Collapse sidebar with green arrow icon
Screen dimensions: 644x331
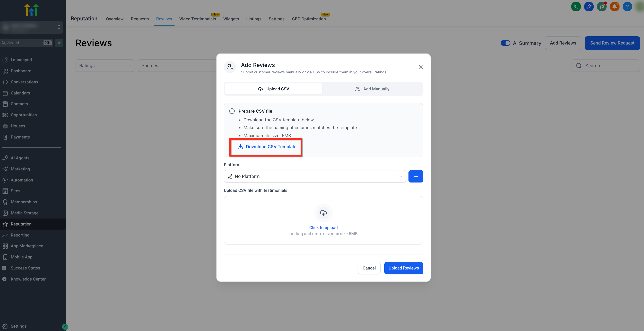tap(65, 327)
